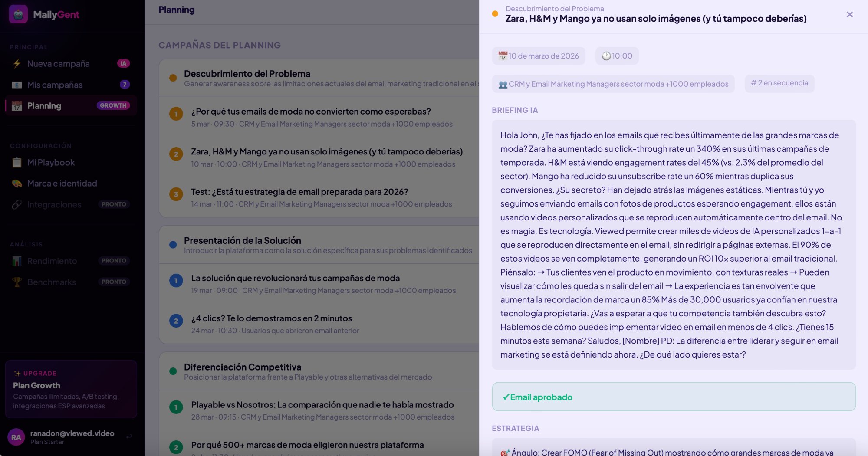Click the Plan Growth upgrade card
This screenshot has height=456, width=868.
coord(71,389)
